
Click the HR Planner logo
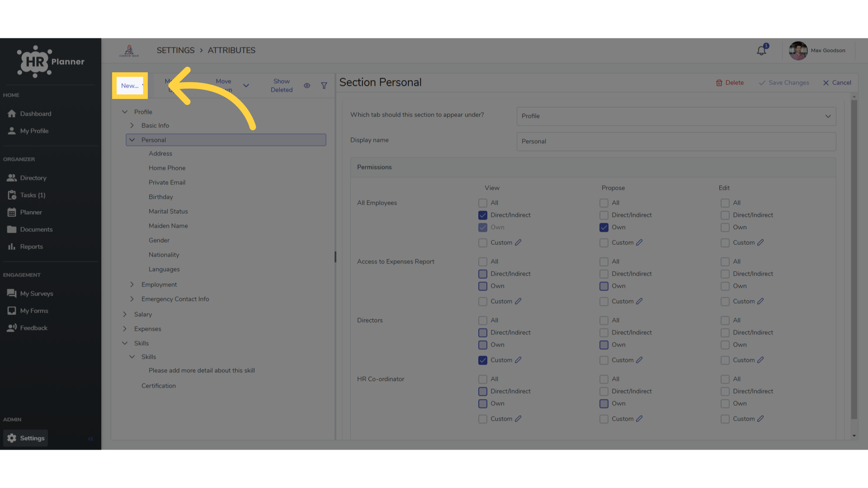pyautogui.click(x=51, y=61)
